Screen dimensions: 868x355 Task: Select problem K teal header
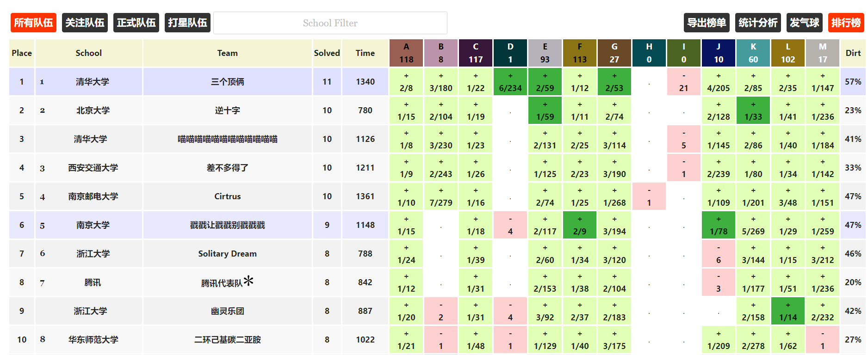pyautogui.click(x=753, y=53)
